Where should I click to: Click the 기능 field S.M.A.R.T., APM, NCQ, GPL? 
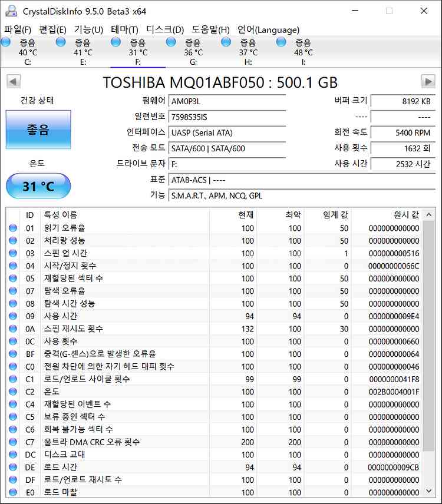(302, 195)
